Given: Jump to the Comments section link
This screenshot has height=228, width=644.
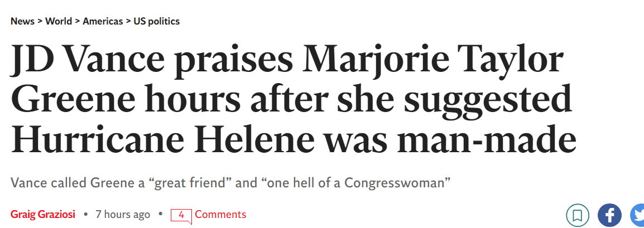Looking at the screenshot, I should (x=220, y=215).
